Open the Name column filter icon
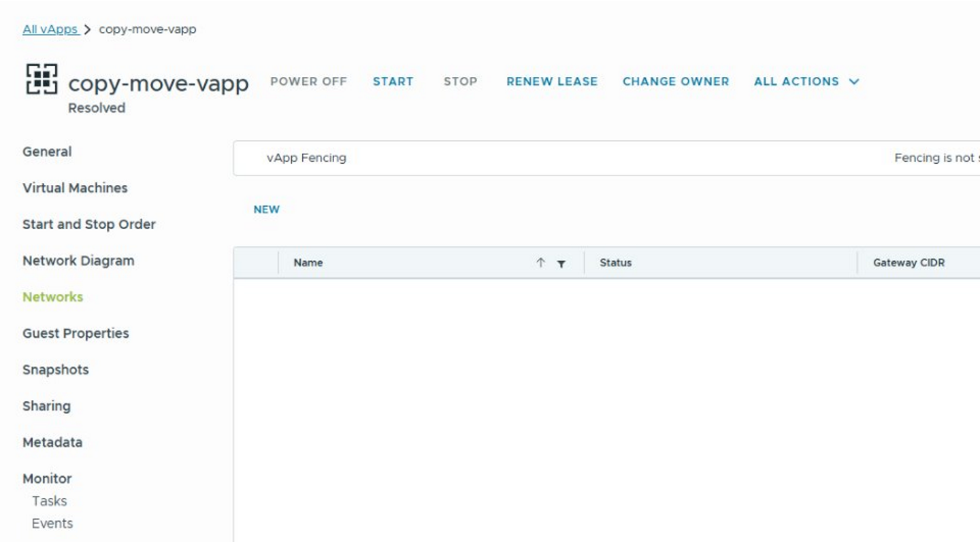Image resolution: width=980 pixels, height=542 pixels. (561, 263)
